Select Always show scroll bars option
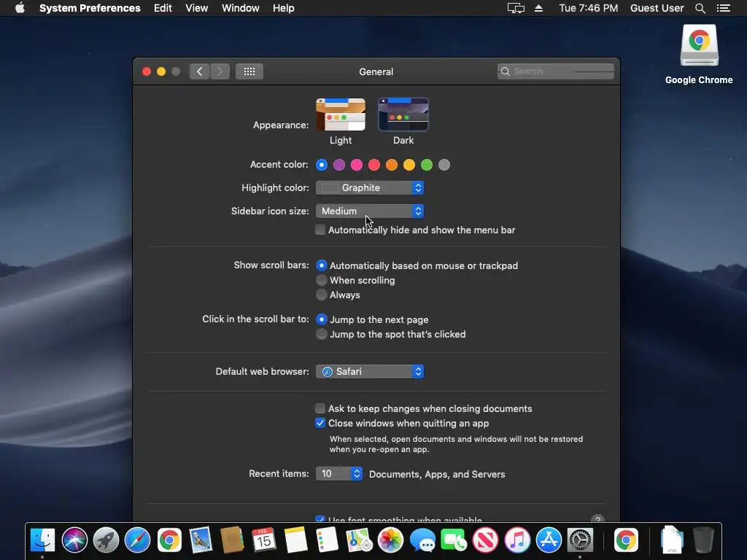This screenshot has height=560, width=747. [322, 295]
